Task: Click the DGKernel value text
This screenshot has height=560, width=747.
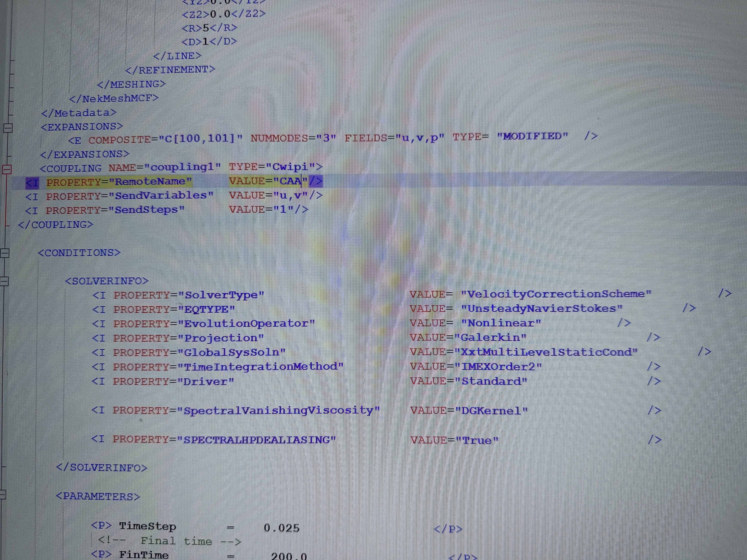Action: (491, 411)
